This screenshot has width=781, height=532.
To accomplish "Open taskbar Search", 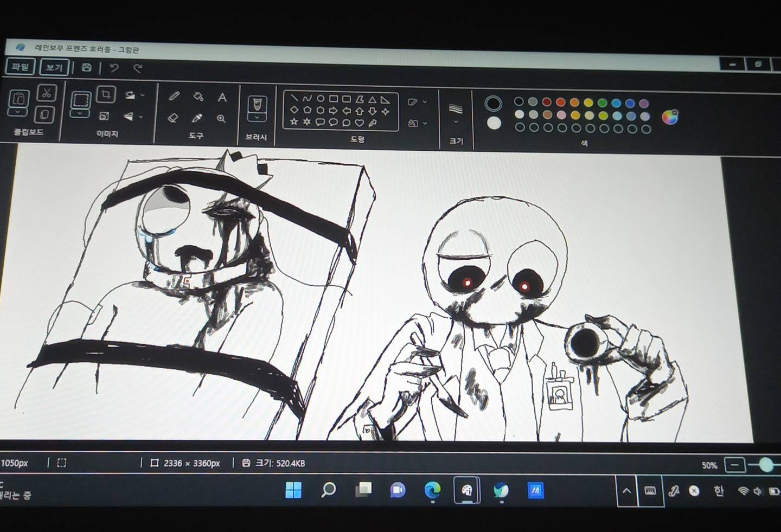I will (x=328, y=490).
